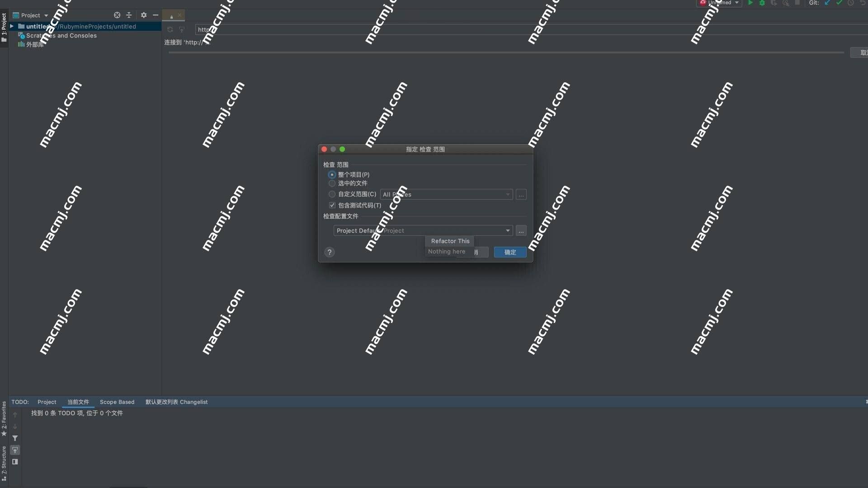Viewport: 868px width, 488px height.
Task: Click the Nothing here popup entry
Action: pos(447,251)
